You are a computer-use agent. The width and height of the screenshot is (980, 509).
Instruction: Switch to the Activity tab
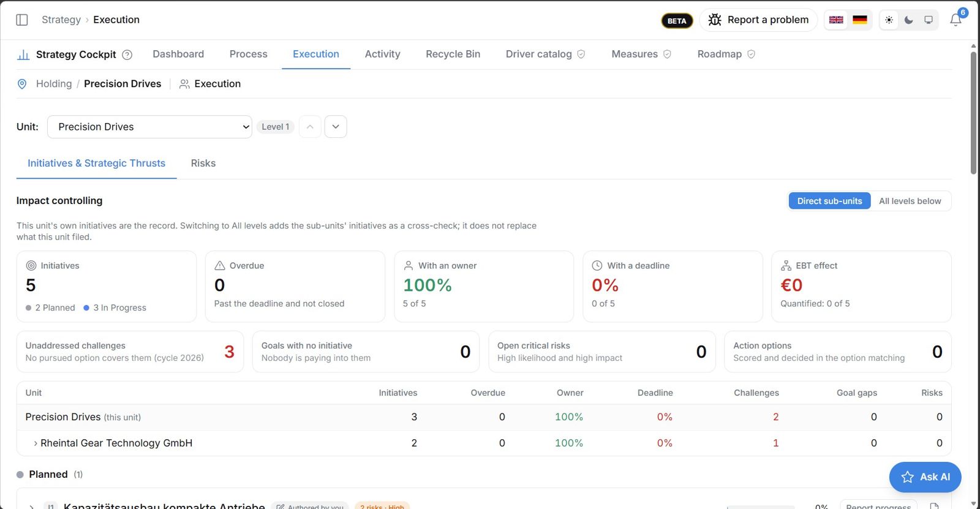pyautogui.click(x=383, y=54)
